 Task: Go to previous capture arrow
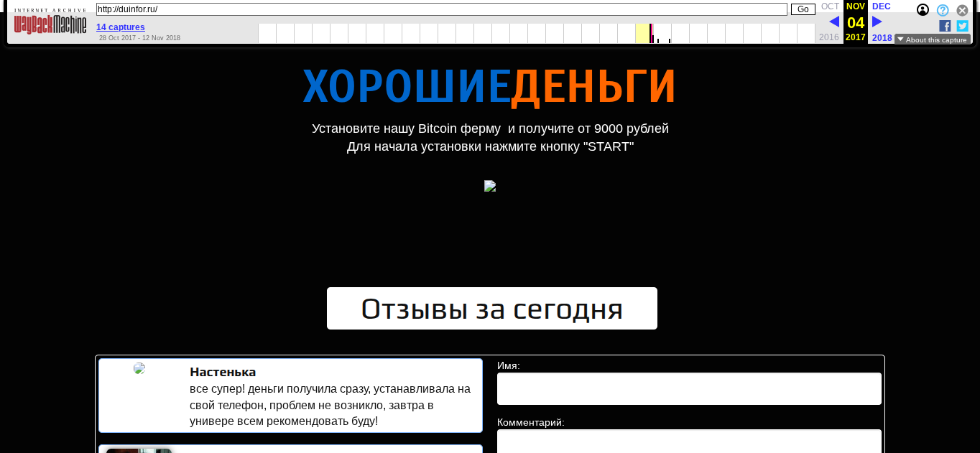tap(833, 22)
